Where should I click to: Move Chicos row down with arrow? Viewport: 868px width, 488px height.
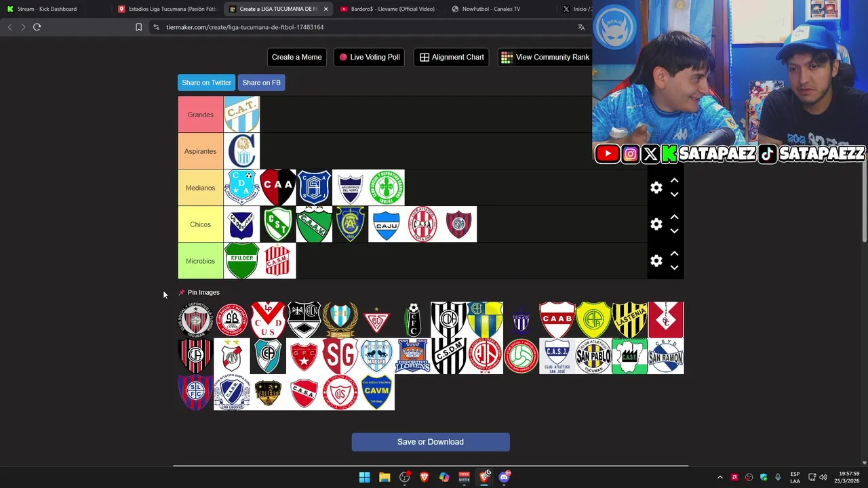[674, 231]
